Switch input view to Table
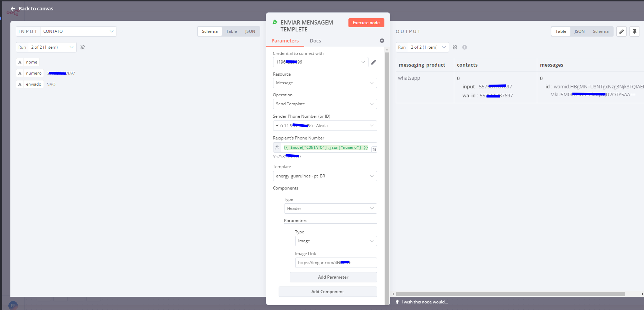 [232, 31]
